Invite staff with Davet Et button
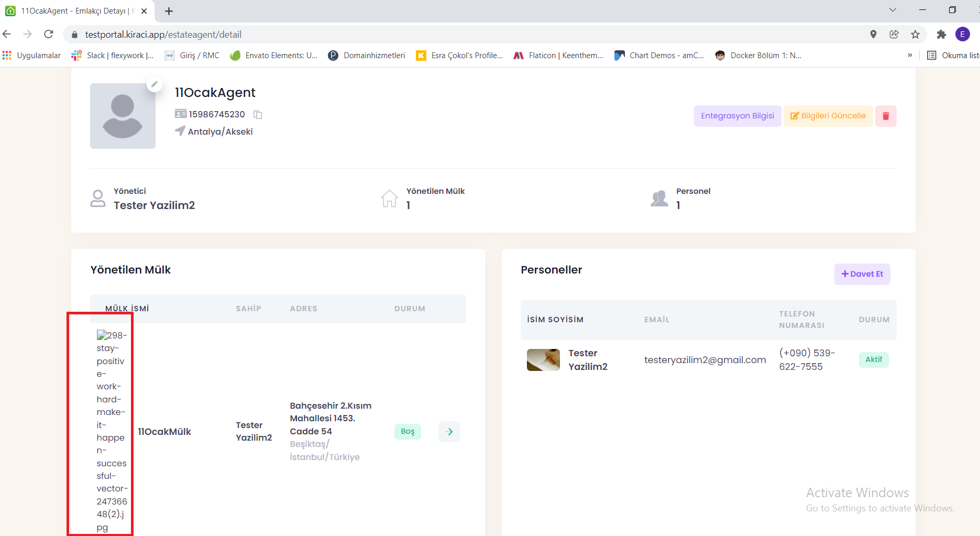This screenshot has height=536, width=980. coord(862,274)
